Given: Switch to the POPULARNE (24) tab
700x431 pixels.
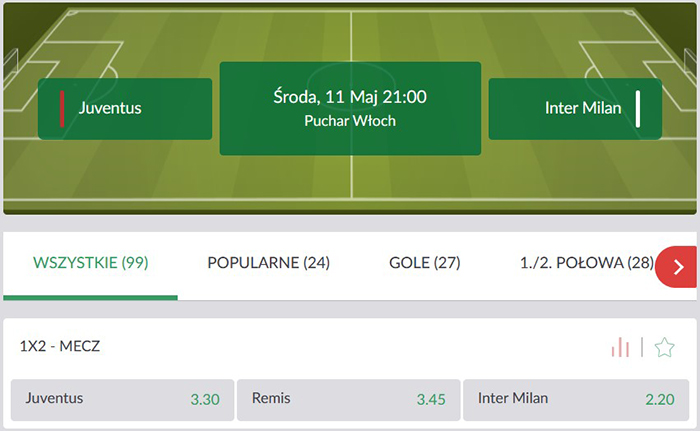Looking at the screenshot, I should click(268, 264).
